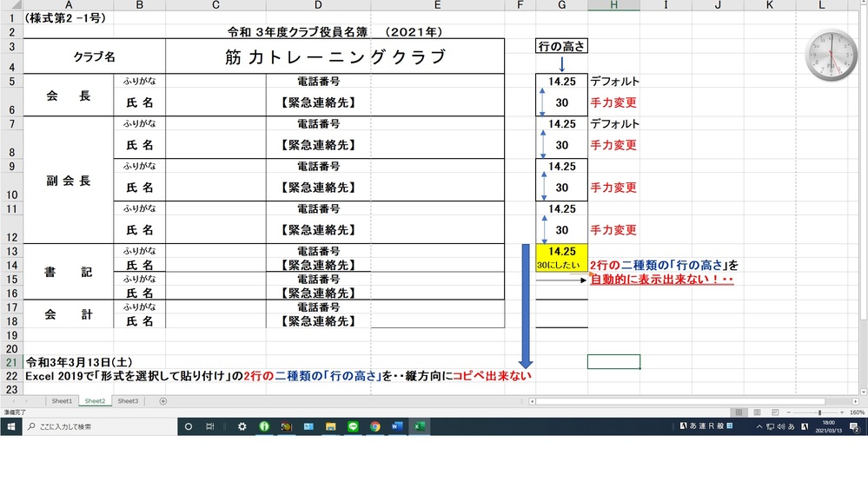
Task: Switch to the Sheet1 tab
Action: tap(62, 401)
